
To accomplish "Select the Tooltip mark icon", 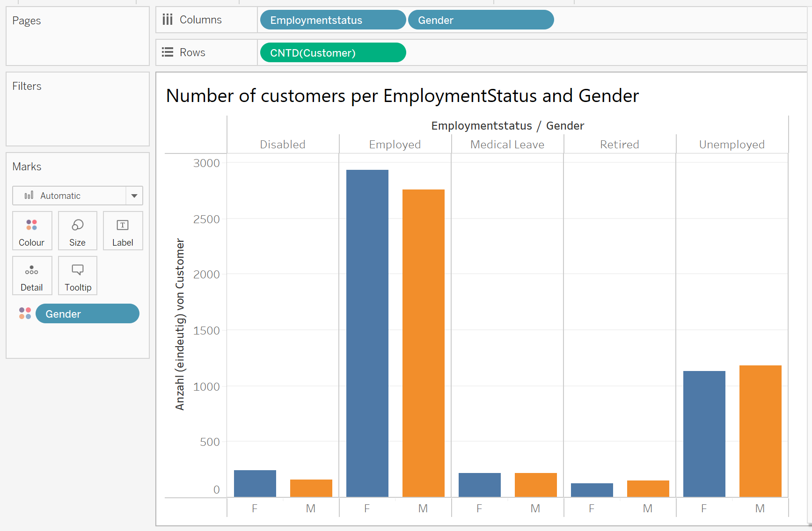I will tap(77, 276).
